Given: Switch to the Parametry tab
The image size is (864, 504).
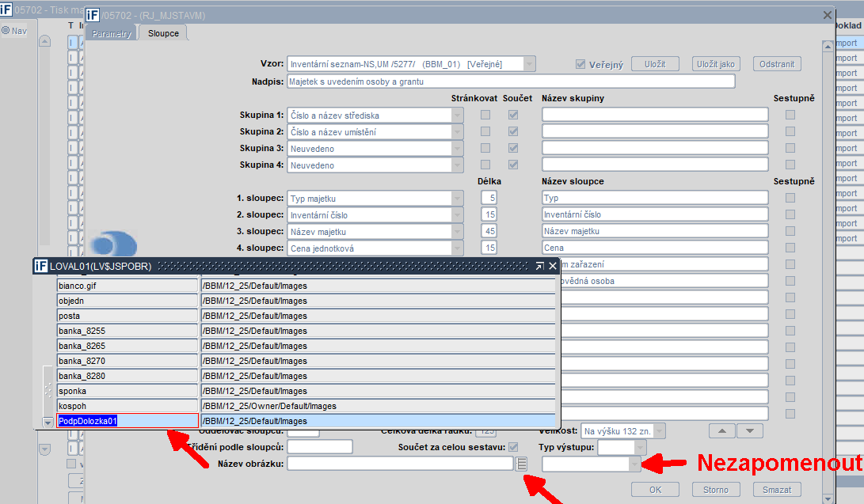Looking at the screenshot, I should (112, 33).
